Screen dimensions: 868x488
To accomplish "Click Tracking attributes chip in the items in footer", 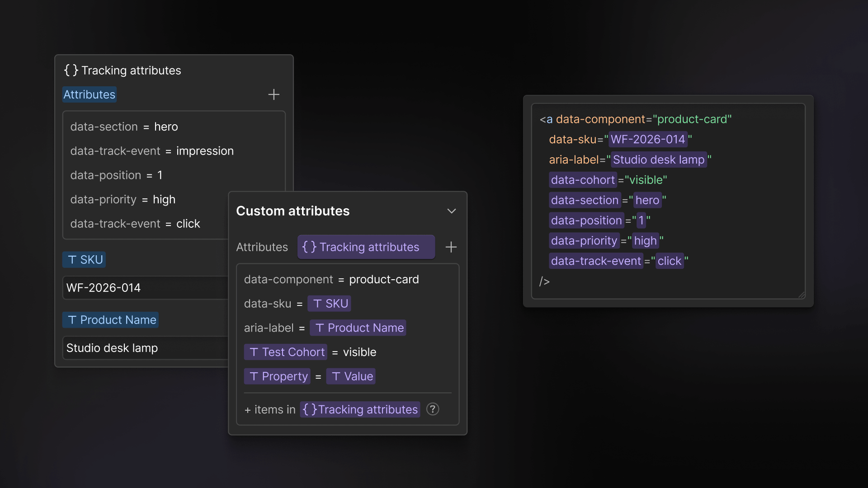I will (360, 409).
